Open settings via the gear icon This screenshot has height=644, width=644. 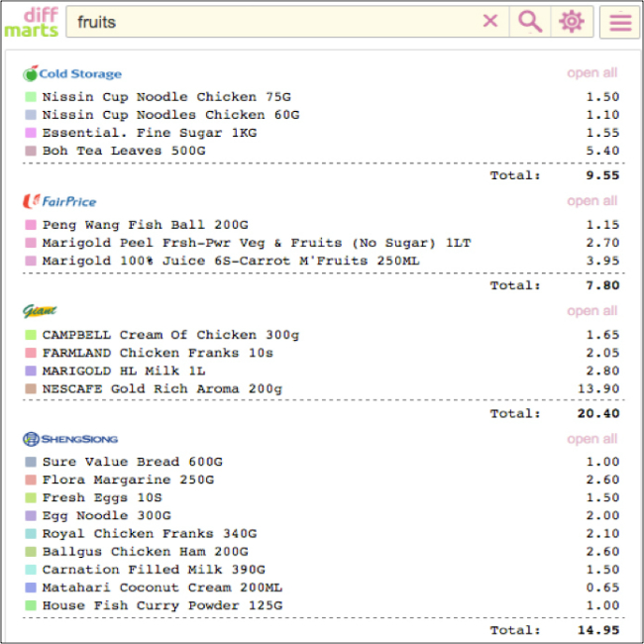coord(572,22)
